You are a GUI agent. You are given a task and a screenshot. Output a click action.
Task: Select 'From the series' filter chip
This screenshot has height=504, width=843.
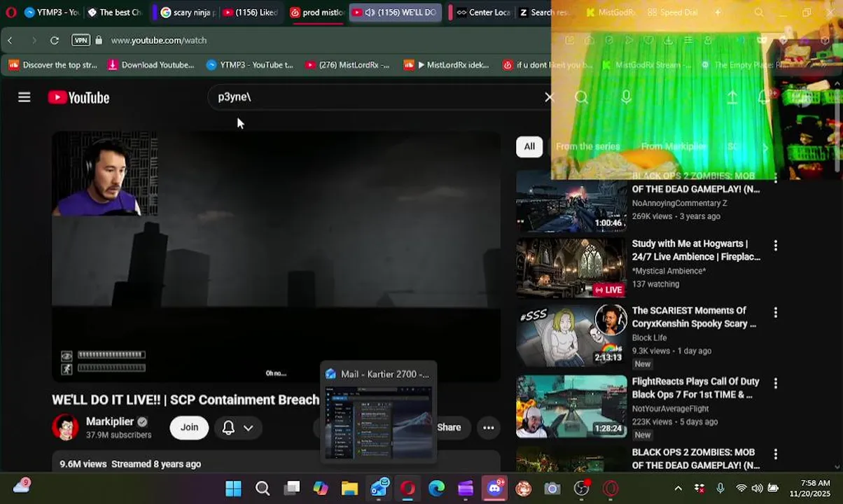(x=587, y=146)
